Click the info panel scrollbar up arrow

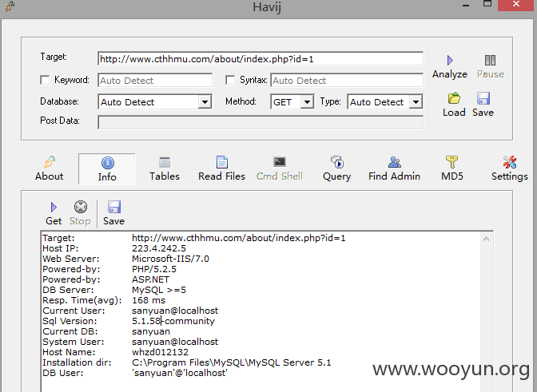[x=487, y=239]
